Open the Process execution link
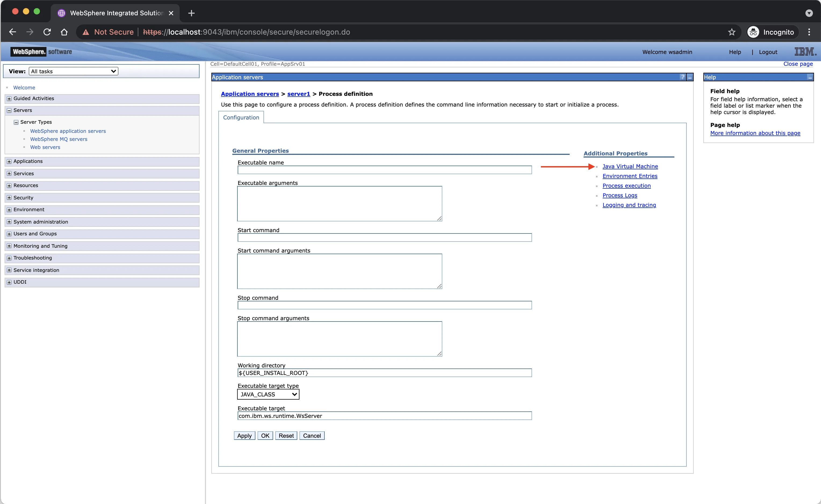This screenshot has width=821, height=504. click(626, 186)
